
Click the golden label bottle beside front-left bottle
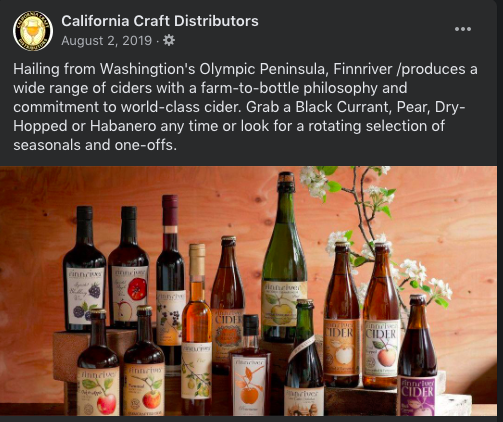click(144, 361)
